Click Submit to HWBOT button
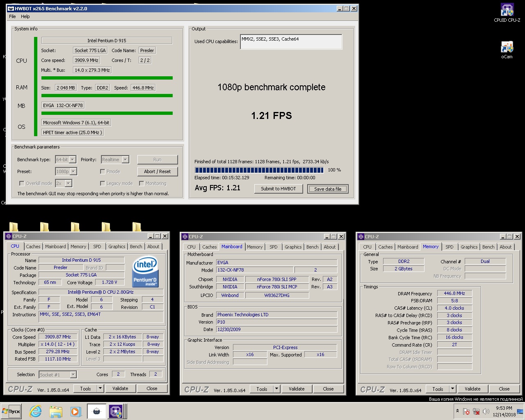Screen dimensions: 525x420 click(x=278, y=189)
